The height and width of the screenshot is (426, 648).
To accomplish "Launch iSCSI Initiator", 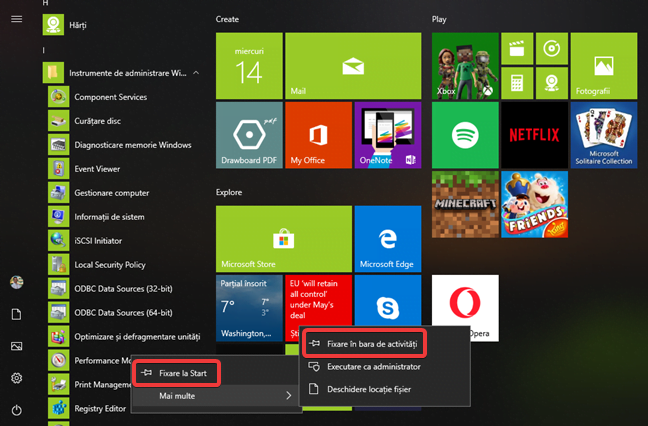I will pyautogui.click(x=85, y=241).
